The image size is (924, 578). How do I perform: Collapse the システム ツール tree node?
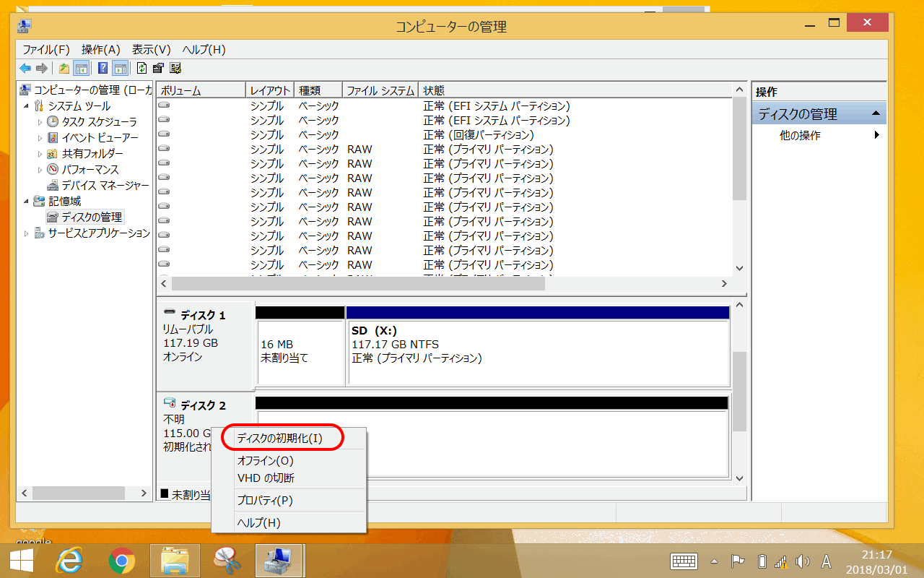point(27,106)
